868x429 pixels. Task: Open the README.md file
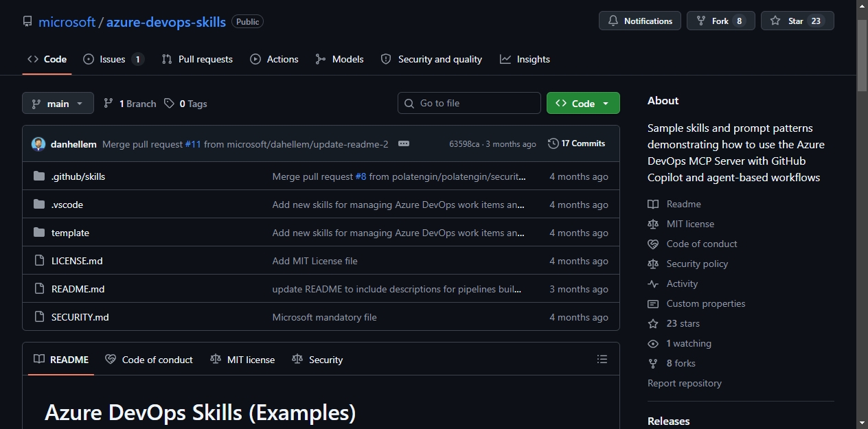78,289
